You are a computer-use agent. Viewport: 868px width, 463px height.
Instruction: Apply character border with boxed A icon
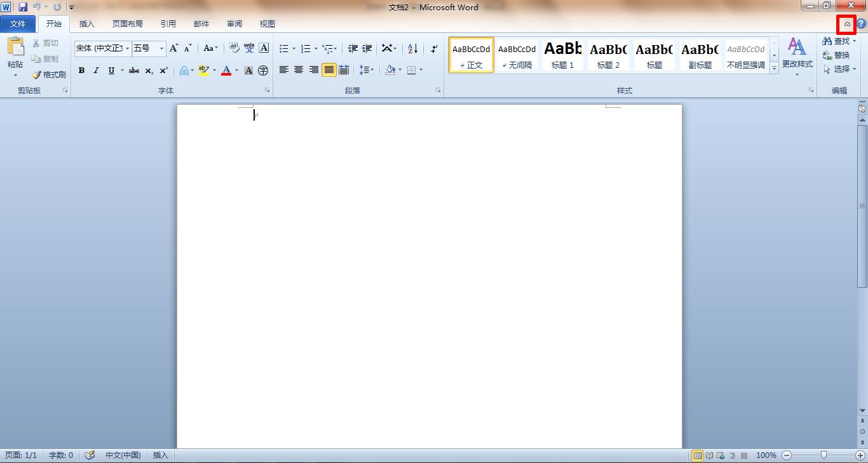[x=264, y=48]
